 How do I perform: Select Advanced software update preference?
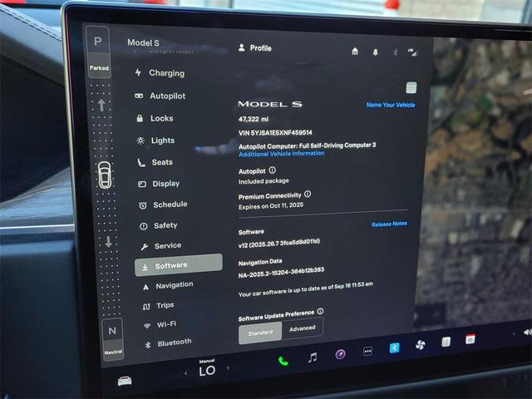click(302, 328)
